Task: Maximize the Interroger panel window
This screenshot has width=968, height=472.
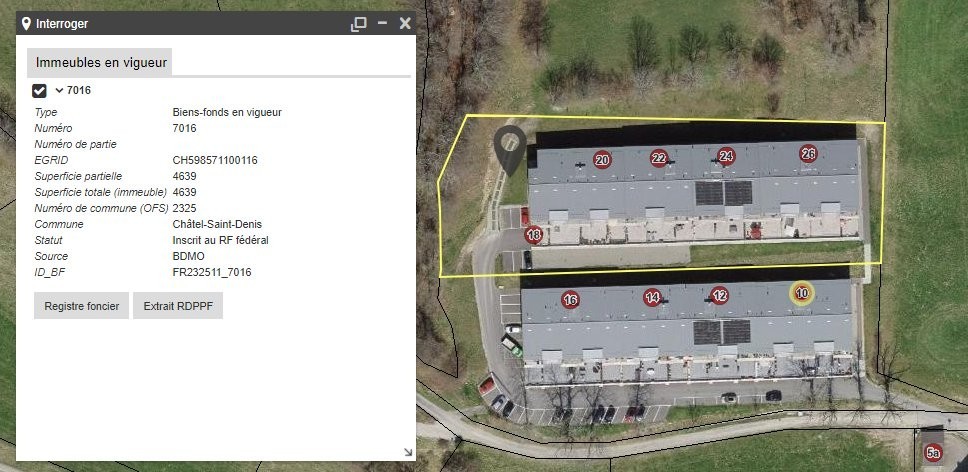Action: point(359,24)
